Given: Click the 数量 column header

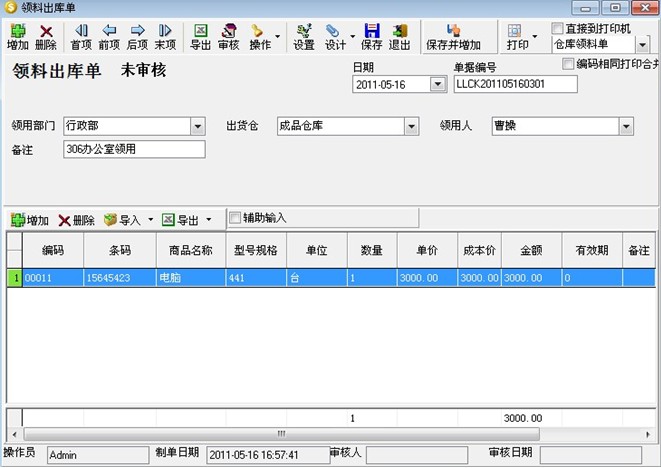Looking at the screenshot, I should click(x=372, y=250).
